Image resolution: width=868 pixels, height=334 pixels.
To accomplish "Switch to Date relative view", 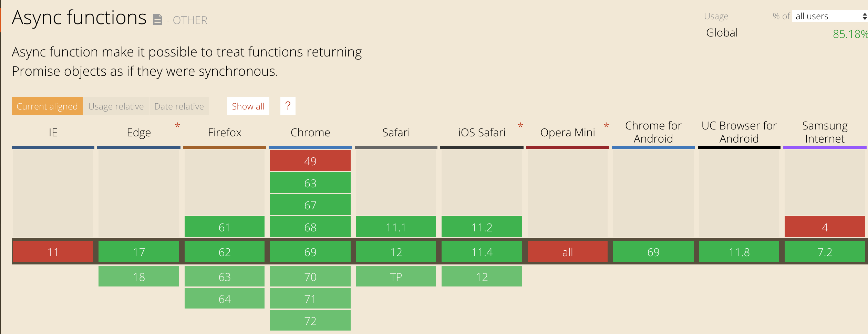I will click(x=179, y=106).
